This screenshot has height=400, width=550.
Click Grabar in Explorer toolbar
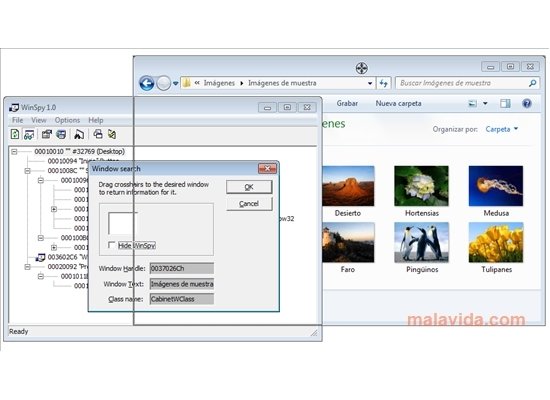point(347,104)
